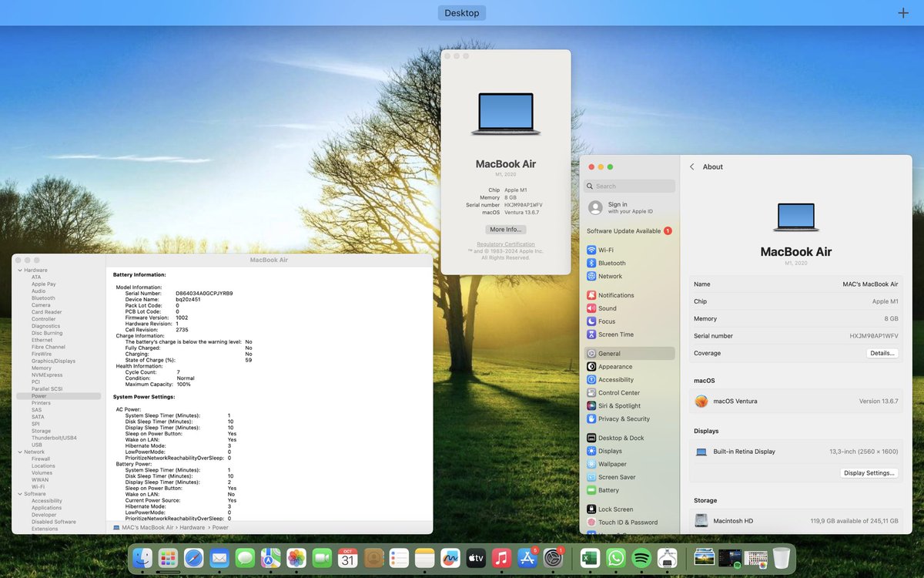
Task: Add a new desktop space
Action: click(903, 13)
